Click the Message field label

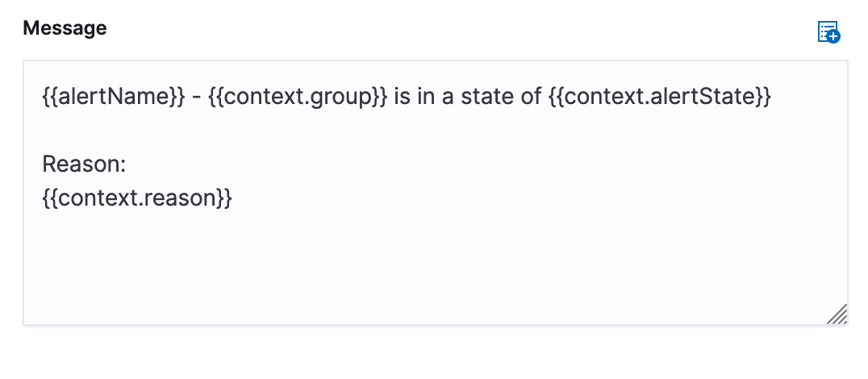tap(65, 28)
